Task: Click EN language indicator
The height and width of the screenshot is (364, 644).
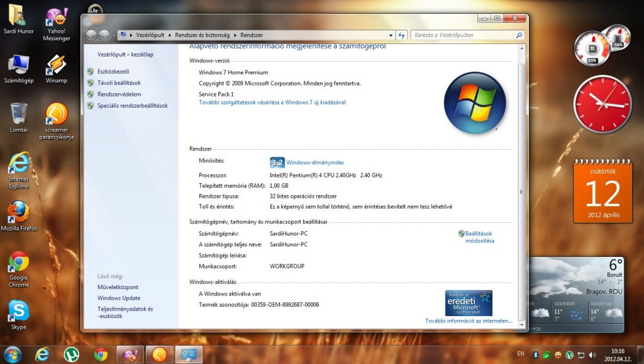Action: (x=521, y=353)
